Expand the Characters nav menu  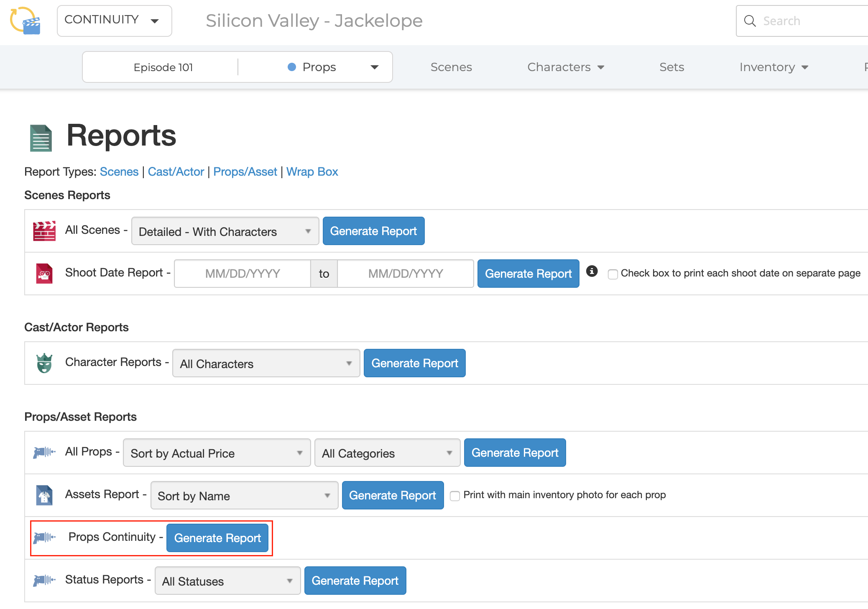pos(566,67)
